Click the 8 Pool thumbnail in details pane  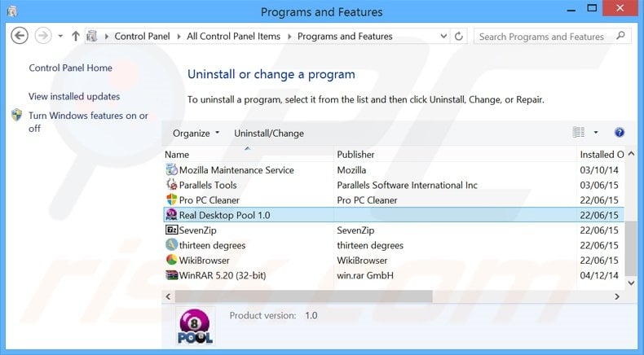point(195,326)
